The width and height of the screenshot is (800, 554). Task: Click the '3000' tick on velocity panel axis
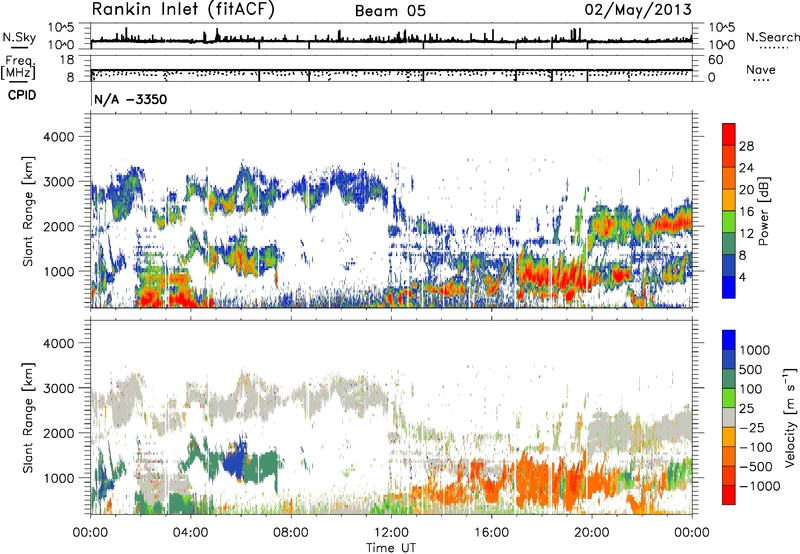click(x=58, y=388)
